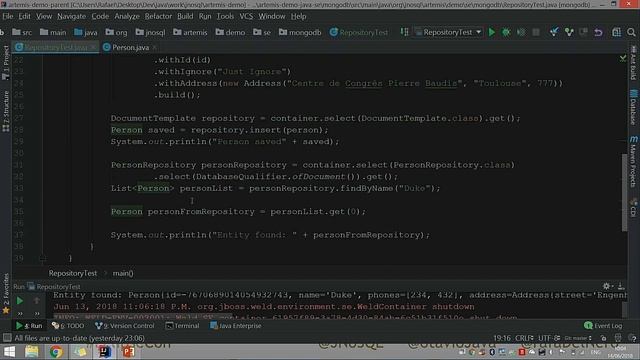Open the UTF-8 encoding selector
The height and width of the screenshot is (360, 640).
[x=549, y=338]
